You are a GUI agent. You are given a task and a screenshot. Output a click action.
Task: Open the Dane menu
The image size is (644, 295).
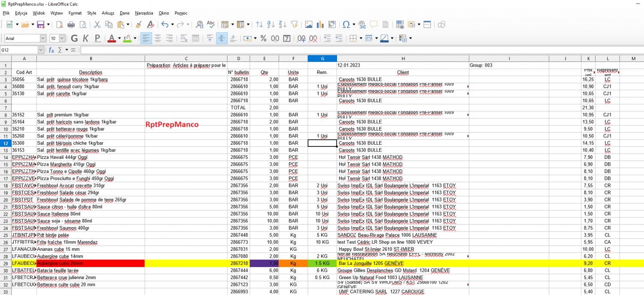[x=125, y=13]
